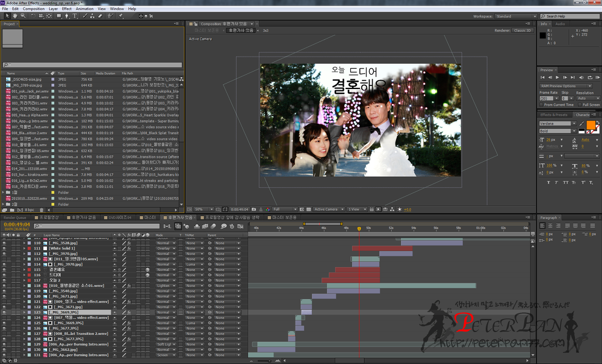Open the Composition menu

[33, 8]
